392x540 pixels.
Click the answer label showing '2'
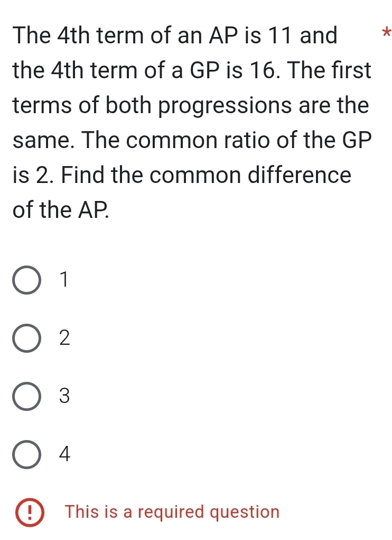[x=64, y=339]
